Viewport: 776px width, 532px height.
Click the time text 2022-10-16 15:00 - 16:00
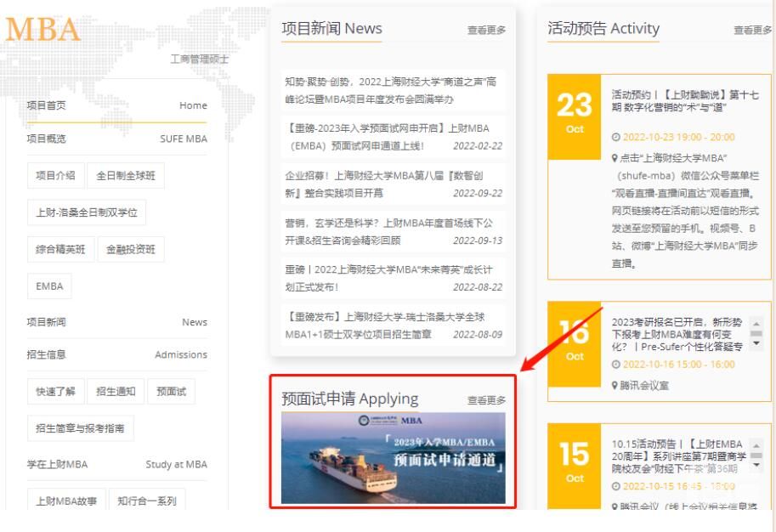pos(678,365)
